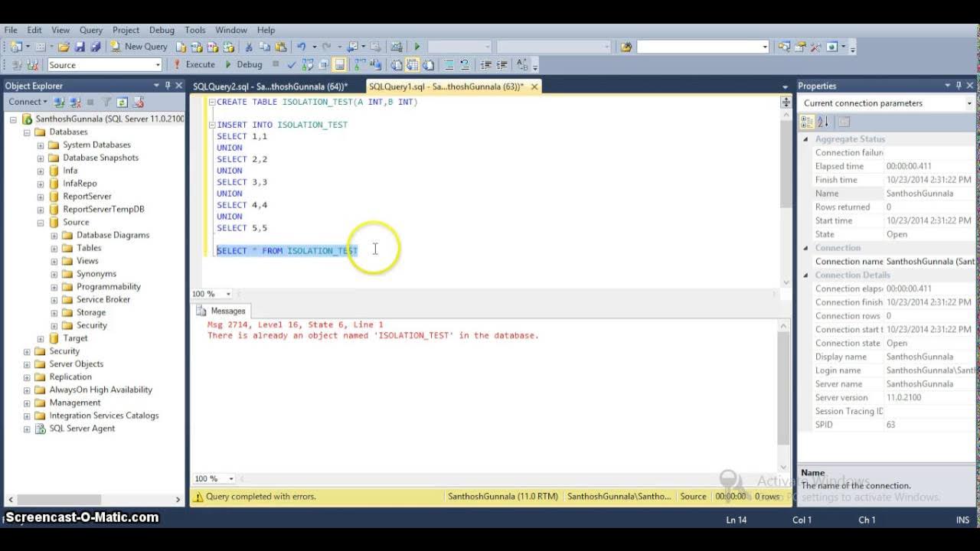
Task: Click the Alphabetical sort icon in Properties
Action: click(823, 122)
